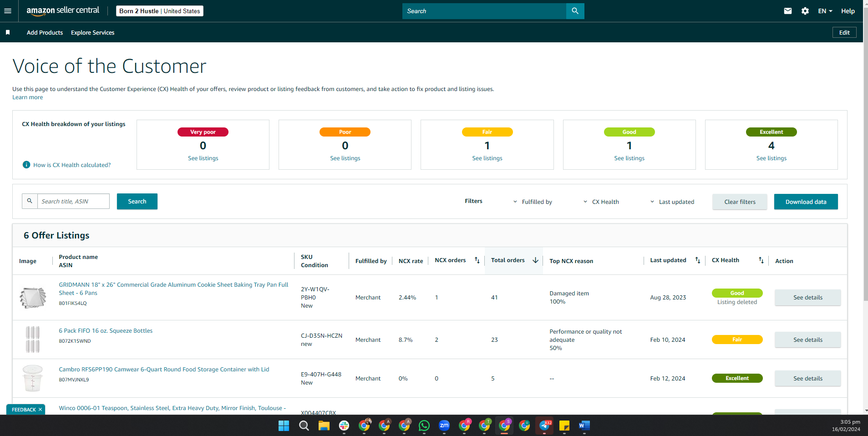See details for FIFO Squeeze Bottles listing

(x=807, y=340)
